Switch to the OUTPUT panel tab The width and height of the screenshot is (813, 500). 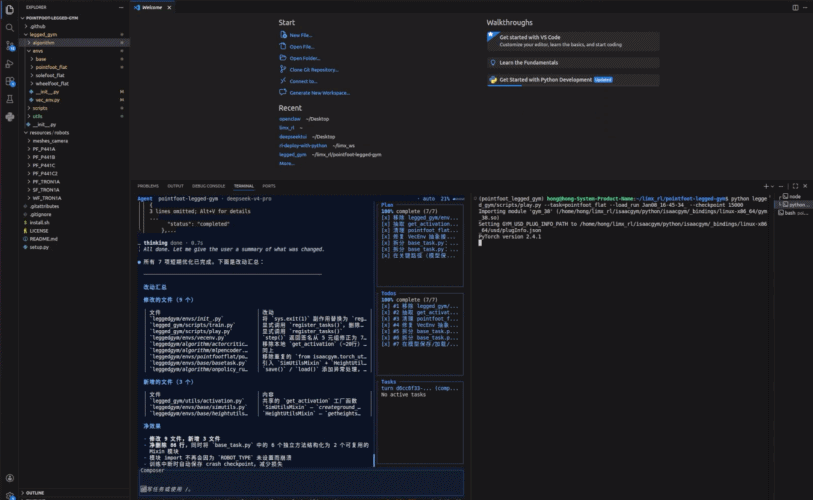pos(175,186)
